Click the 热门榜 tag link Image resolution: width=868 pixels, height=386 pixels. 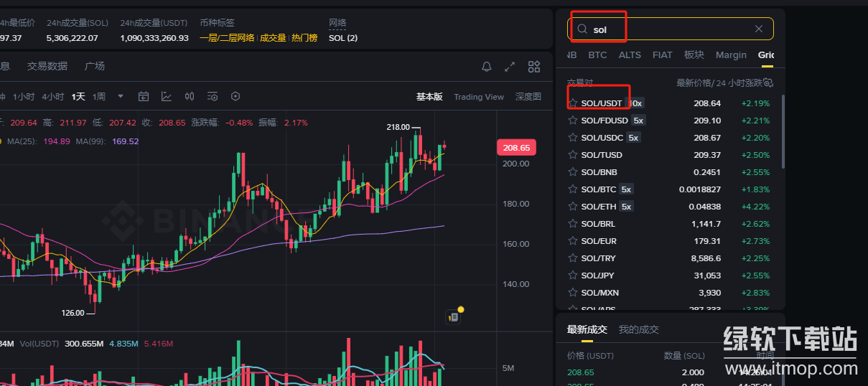click(x=304, y=37)
